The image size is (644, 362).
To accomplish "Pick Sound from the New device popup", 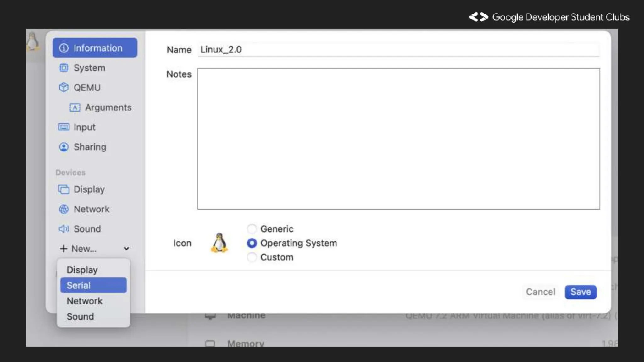I will point(80,316).
